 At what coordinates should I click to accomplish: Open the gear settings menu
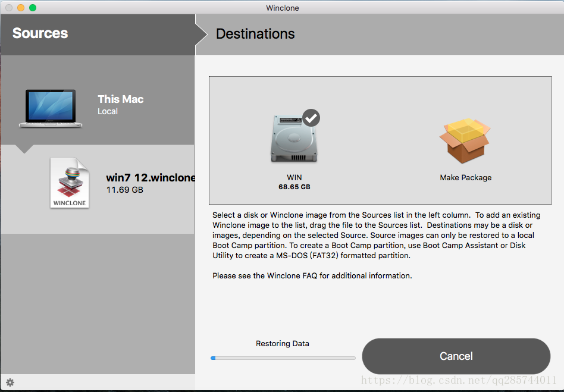click(x=10, y=382)
